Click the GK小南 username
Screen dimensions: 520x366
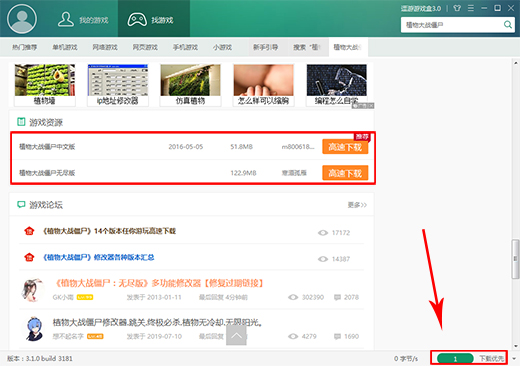(63, 297)
